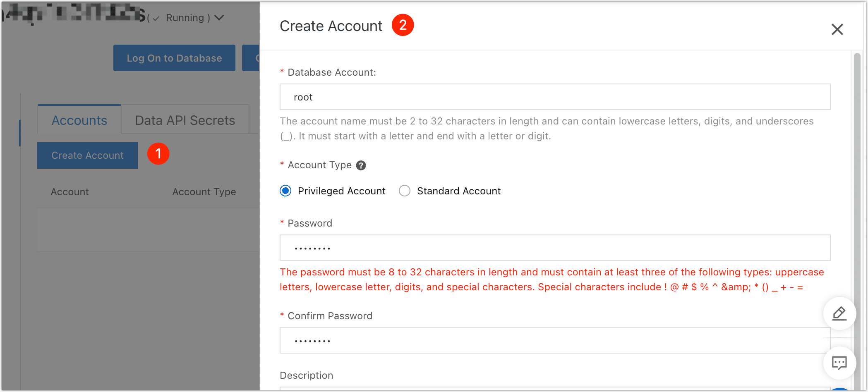868x392 pixels.
Task: Switch to the Accounts tab
Action: click(x=79, y=120)
